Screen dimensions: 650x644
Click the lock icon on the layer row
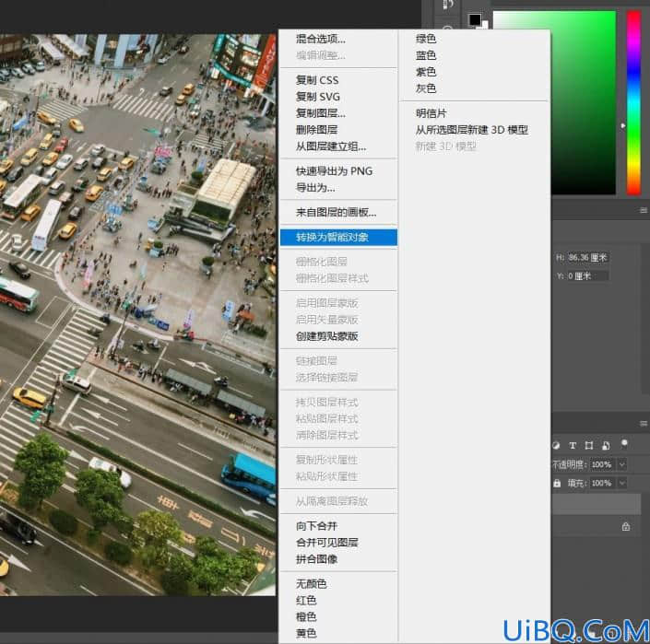click(x=626, y=526)
